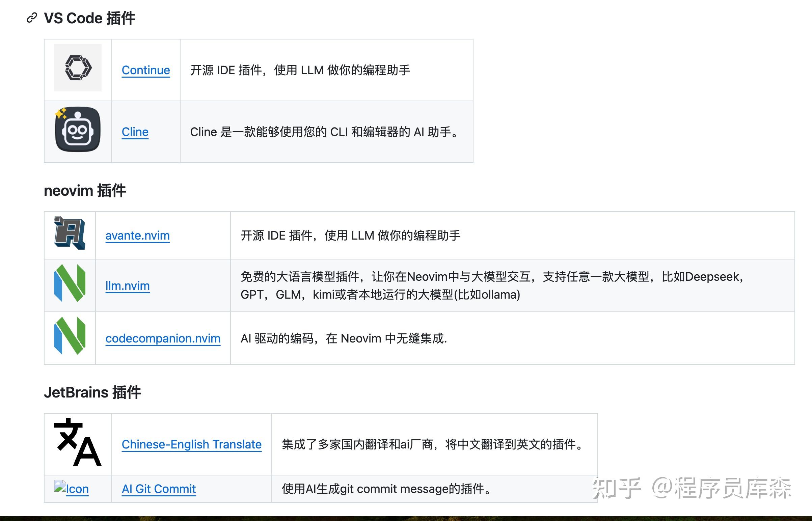
Task: Click the Continue hexagon logo icon
Action: [78, 68]
